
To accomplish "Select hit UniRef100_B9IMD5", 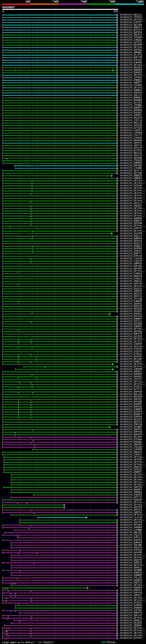I will tap(131, 45).
